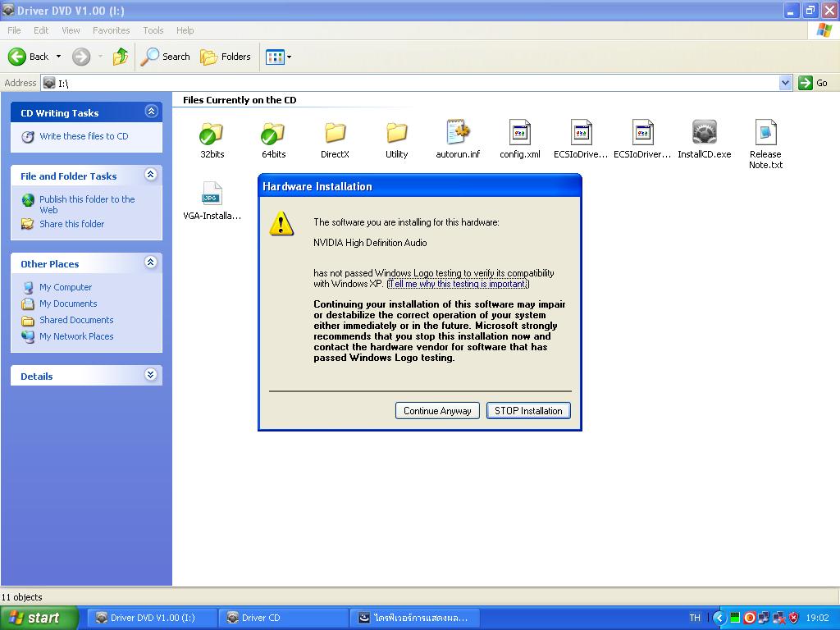
Task: Click the red circular tray icon
Action: tap(750, 619)
